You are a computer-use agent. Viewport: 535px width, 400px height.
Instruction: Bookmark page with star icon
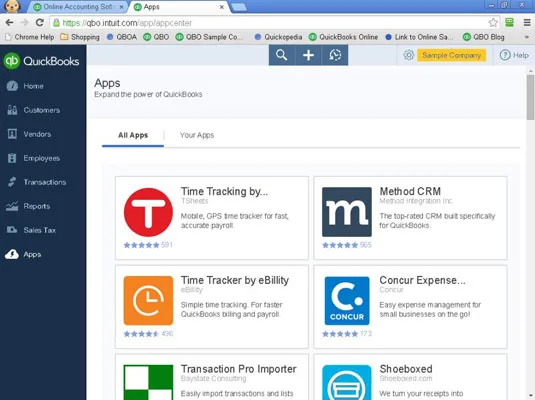tap(493, 23)
